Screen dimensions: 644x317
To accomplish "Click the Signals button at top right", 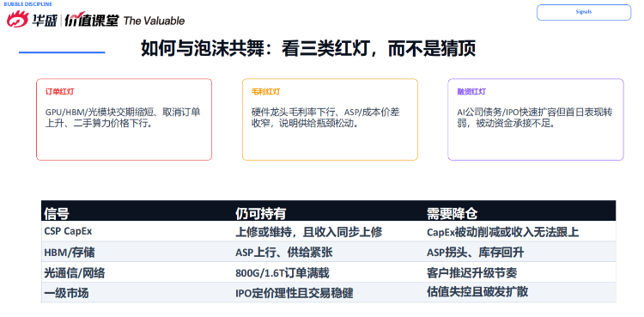I will (584, 12).
